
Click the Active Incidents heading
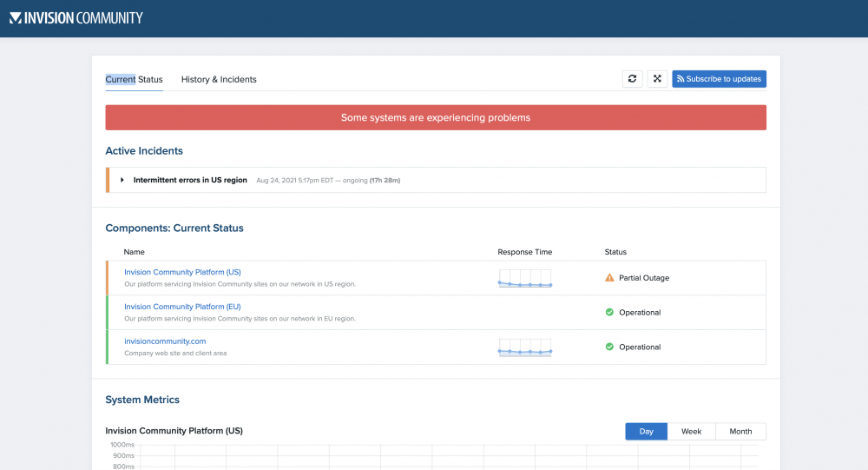click(x=144, y=151)
